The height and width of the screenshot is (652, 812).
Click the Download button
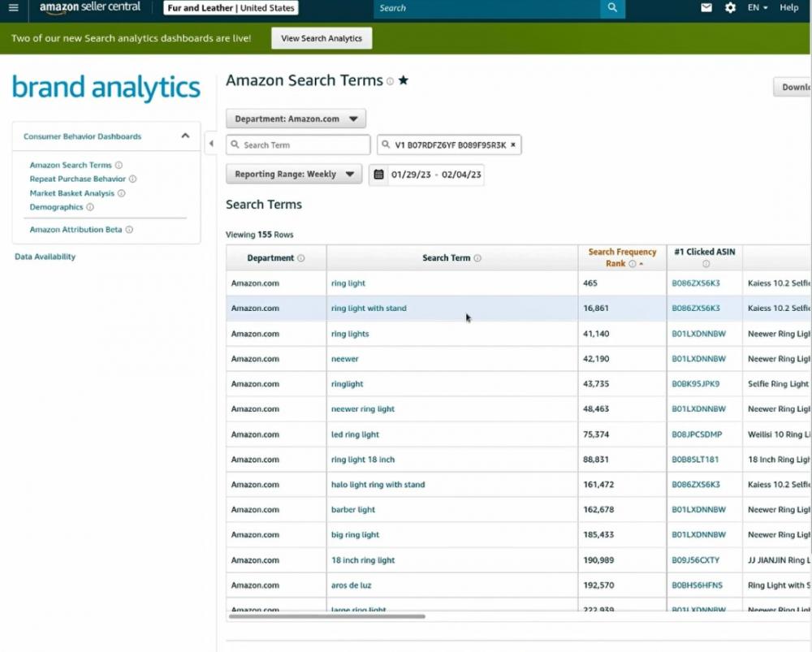793,87
